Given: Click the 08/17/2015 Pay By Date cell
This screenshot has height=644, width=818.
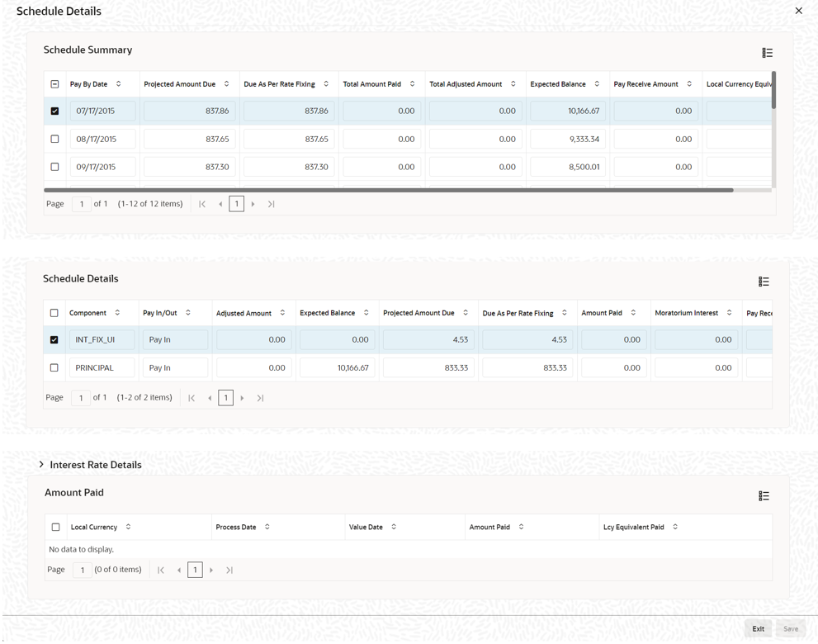Looking at the screenshot, I should [103, 139].
